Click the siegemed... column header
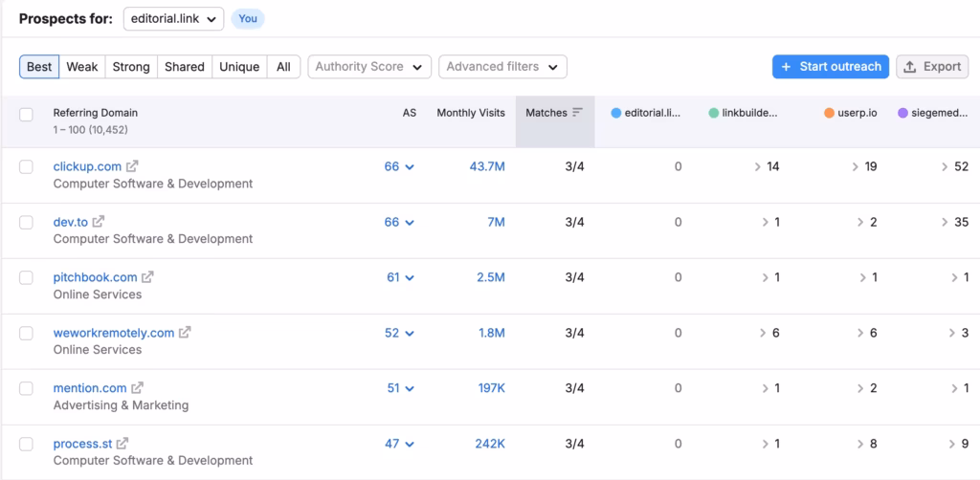Viewport: 980px width, 480px height. 933,113
